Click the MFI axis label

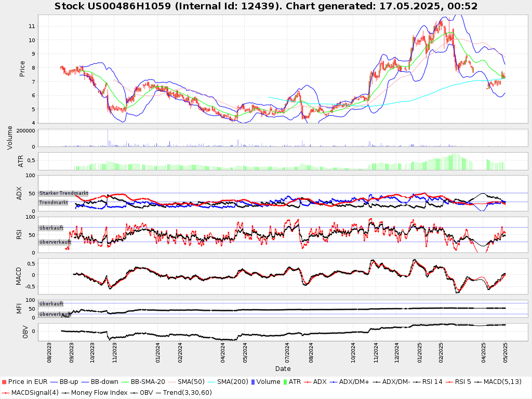coord(19,309)
